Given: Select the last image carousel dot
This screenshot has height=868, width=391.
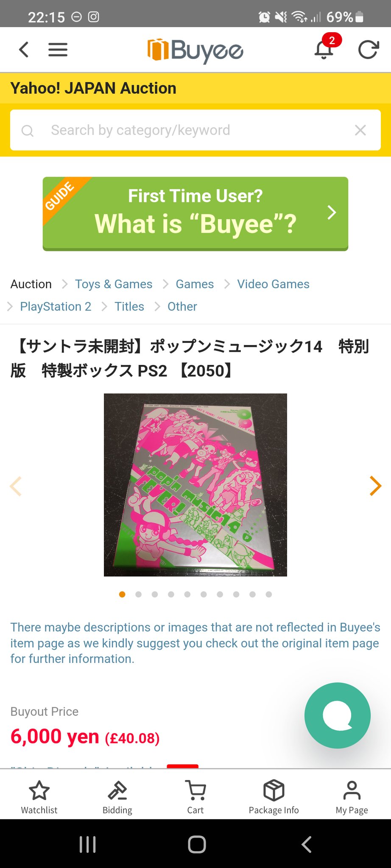Looking at the screenshot, I should (269, 594).
